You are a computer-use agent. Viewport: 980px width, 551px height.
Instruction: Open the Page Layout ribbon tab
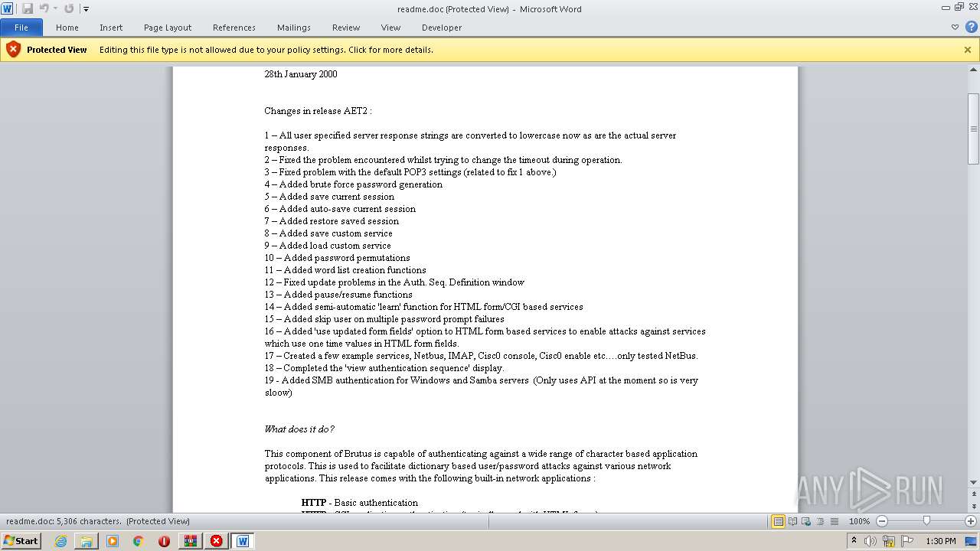click(x=168, y=28)
